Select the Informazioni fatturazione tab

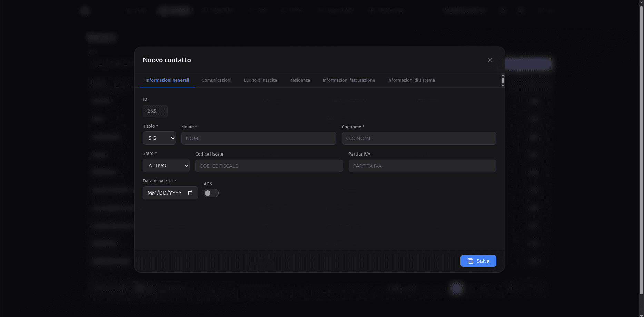[x=348, y=80]
